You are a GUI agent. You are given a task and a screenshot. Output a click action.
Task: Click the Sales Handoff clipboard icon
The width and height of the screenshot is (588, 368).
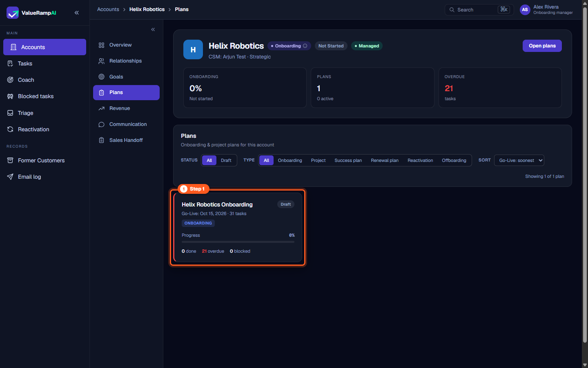[x=102, y=140]
